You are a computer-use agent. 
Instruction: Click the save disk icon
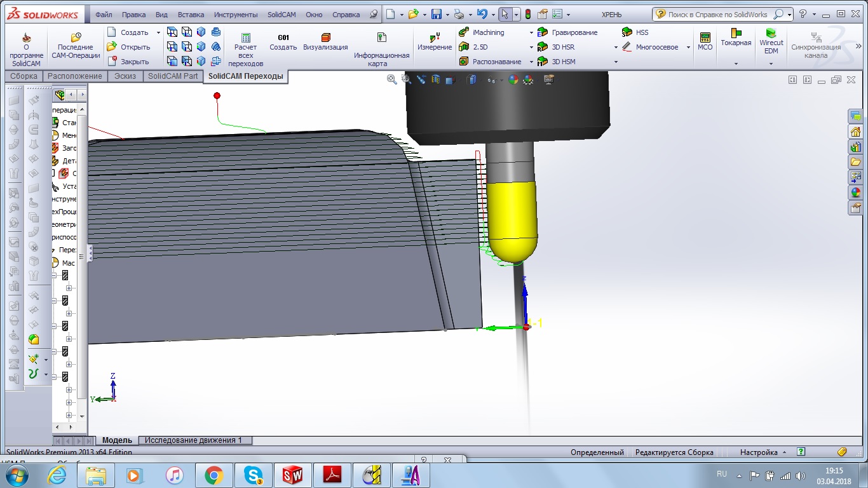click(x=437, y=14)
